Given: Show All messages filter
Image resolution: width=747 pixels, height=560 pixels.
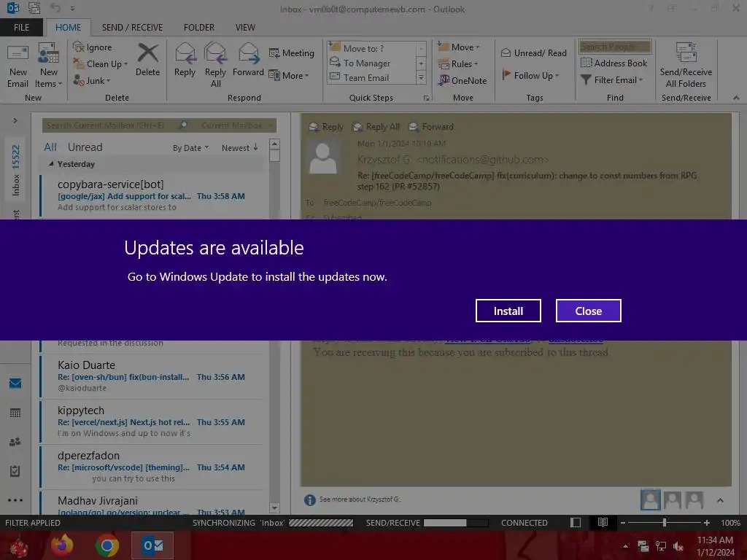Looking at the screenshot, I should (x=50, y=147).
